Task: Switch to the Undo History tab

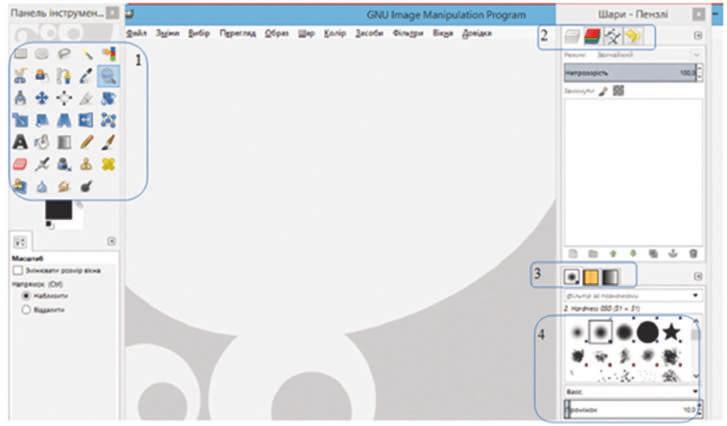Action: tap(633, 36)
